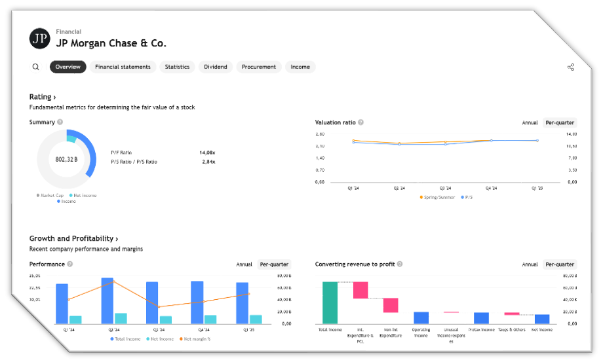
Task: Switch Performance chart to Per-quarter
Action: 274,264
